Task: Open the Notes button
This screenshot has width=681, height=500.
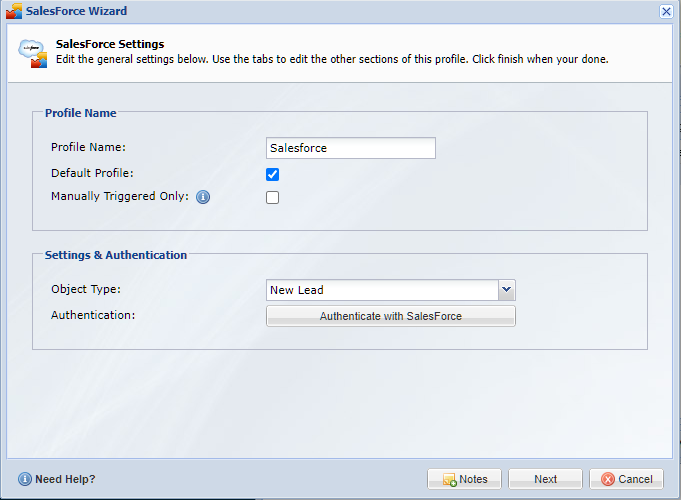Action: click(x=464, y=479)
